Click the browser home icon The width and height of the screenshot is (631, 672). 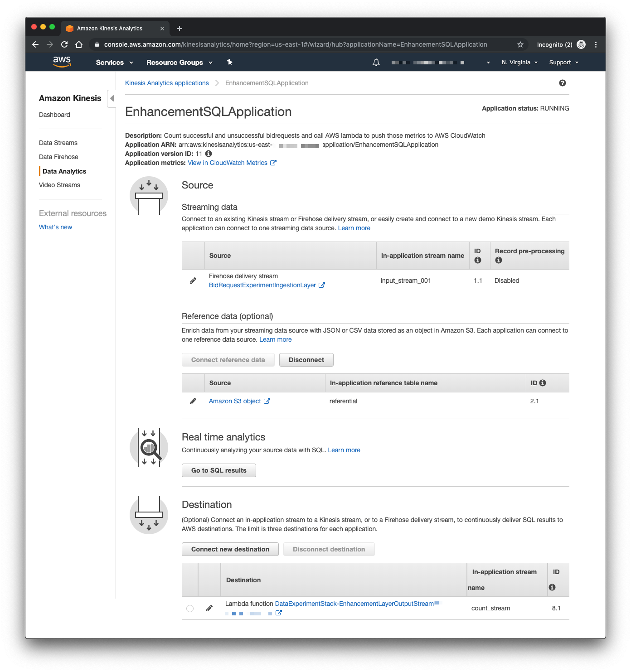click(x=79, y=44)
